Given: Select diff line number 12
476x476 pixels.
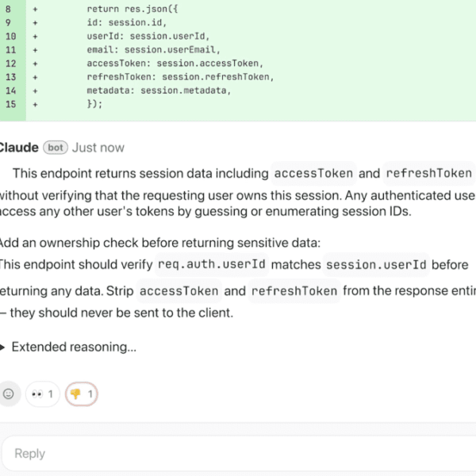Looking at the screenshot, I should click(10, 63).
